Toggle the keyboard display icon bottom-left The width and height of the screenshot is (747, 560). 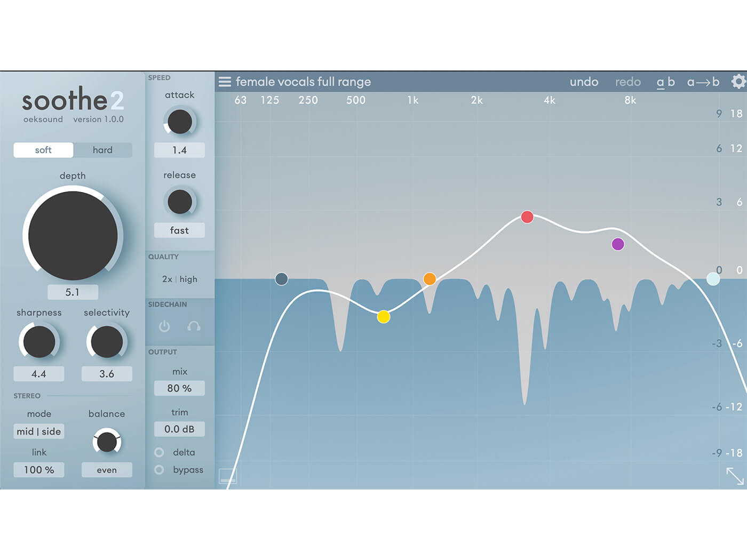[228, 475]
